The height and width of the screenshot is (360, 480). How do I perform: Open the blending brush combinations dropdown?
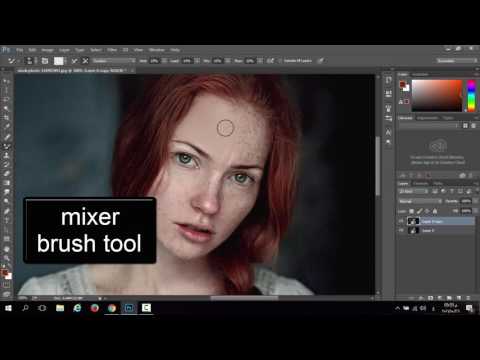click(114, 61)
